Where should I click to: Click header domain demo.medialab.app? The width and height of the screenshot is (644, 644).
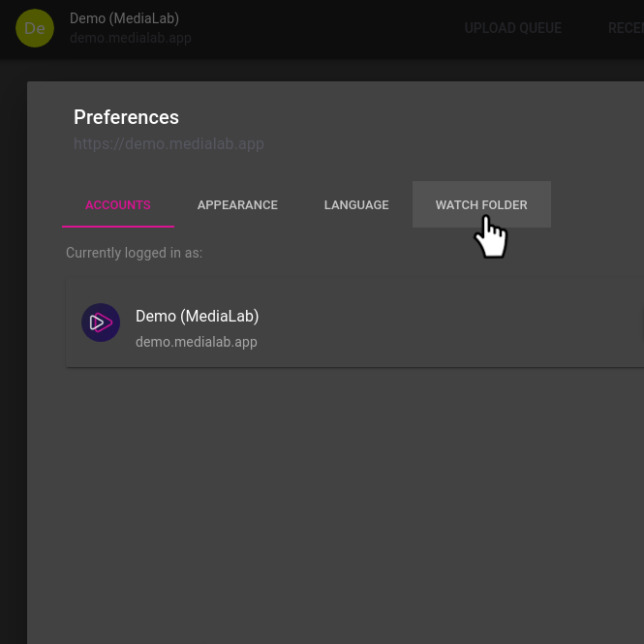(x=131, y=38)
